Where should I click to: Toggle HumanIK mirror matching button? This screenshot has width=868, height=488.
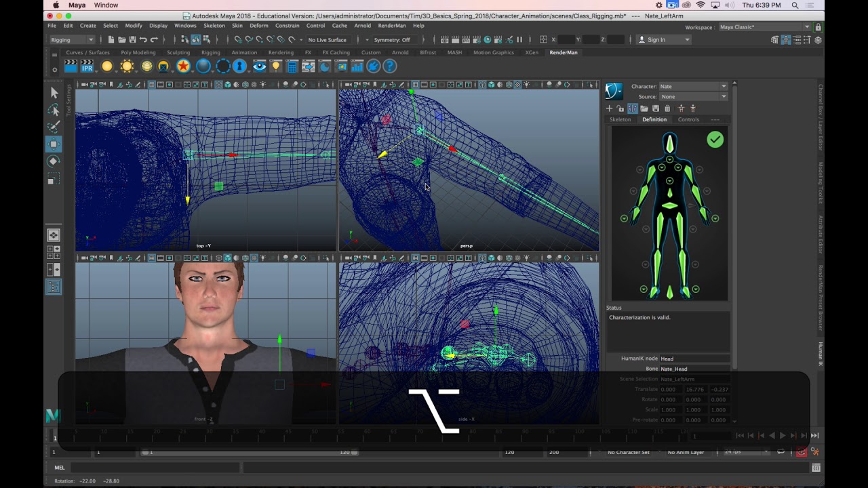(x=633, y=108)
